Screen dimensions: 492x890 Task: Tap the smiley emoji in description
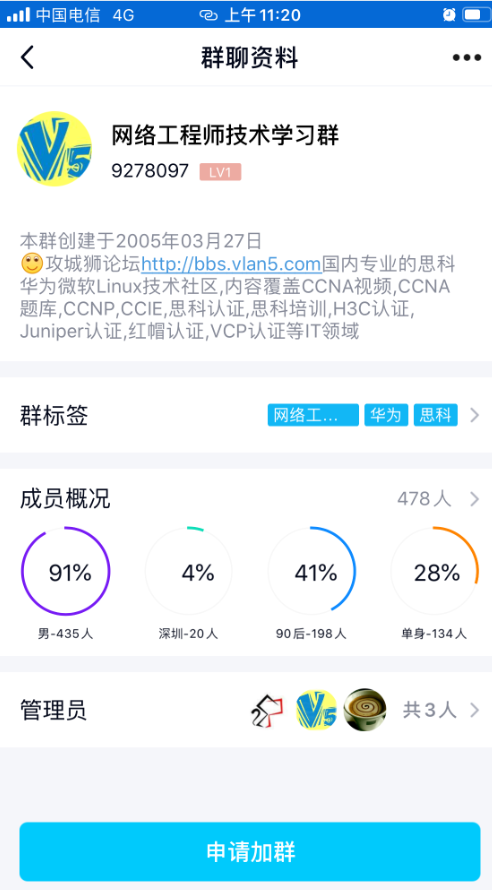[x=32, y=263]
